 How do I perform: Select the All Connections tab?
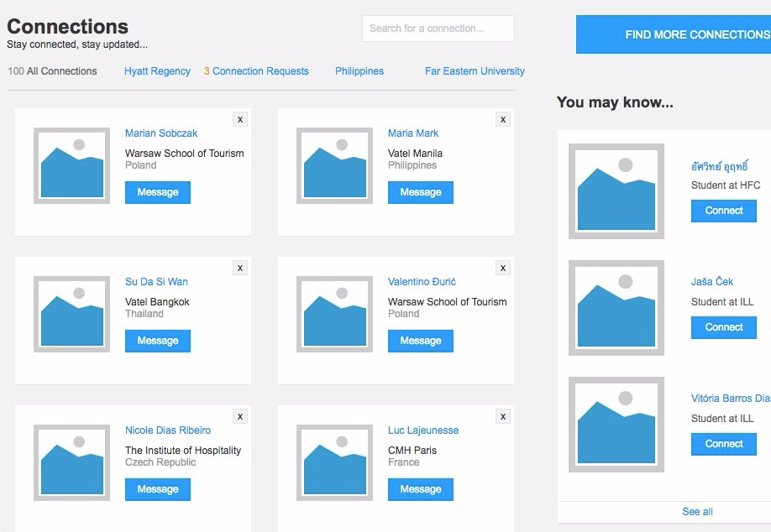[x=52, y=71]
